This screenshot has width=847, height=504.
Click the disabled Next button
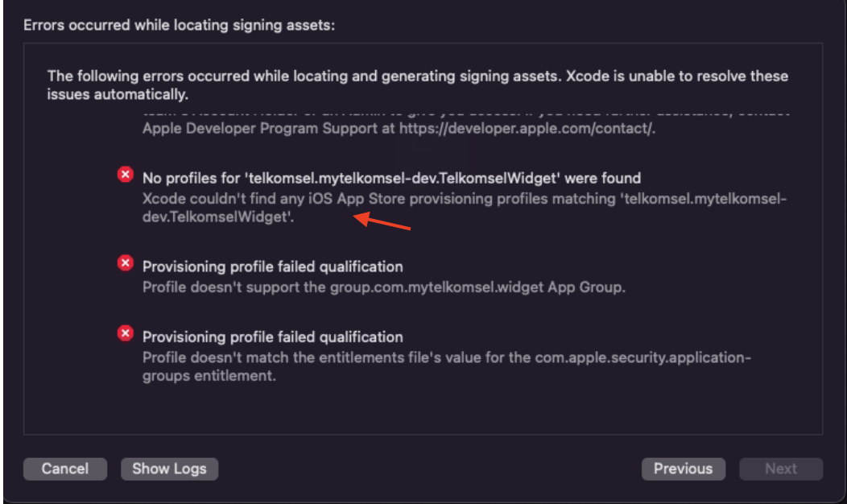point(780,469)
